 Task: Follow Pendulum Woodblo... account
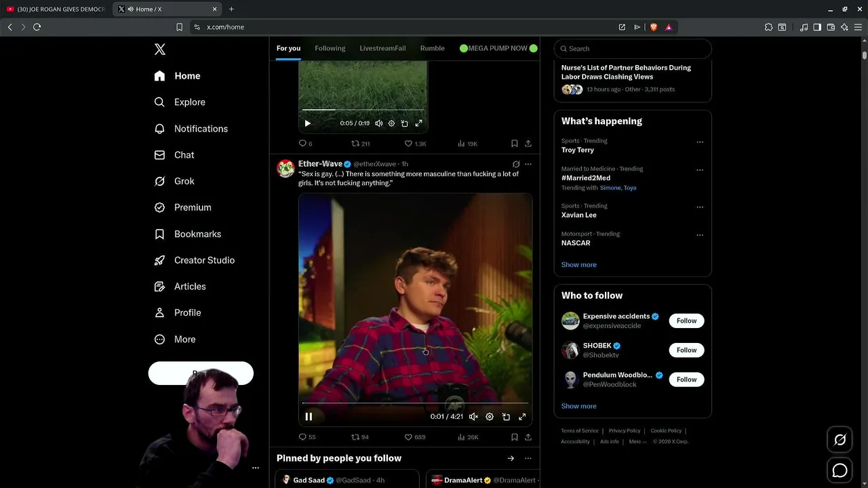click(x=686, y=380)
